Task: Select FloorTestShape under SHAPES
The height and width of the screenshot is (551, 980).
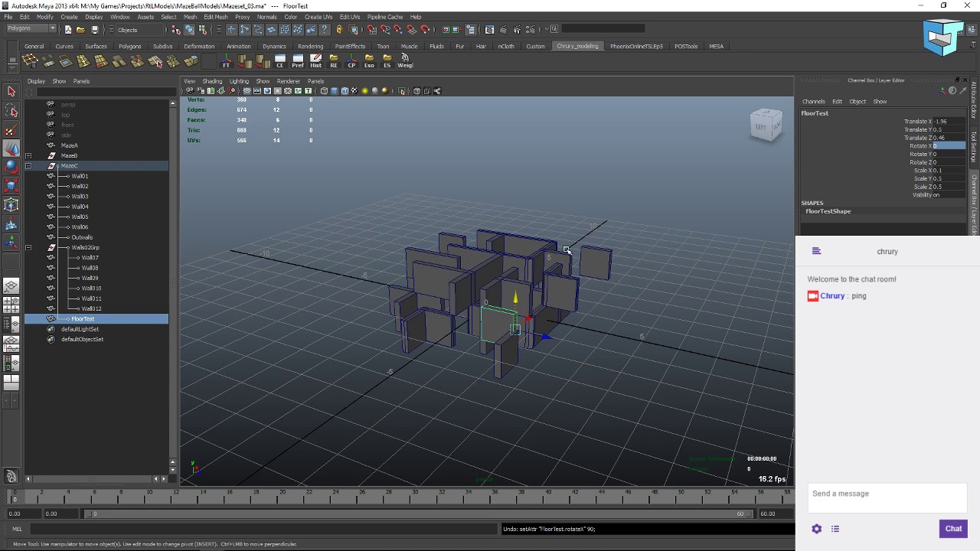Action: click(828, 211)
